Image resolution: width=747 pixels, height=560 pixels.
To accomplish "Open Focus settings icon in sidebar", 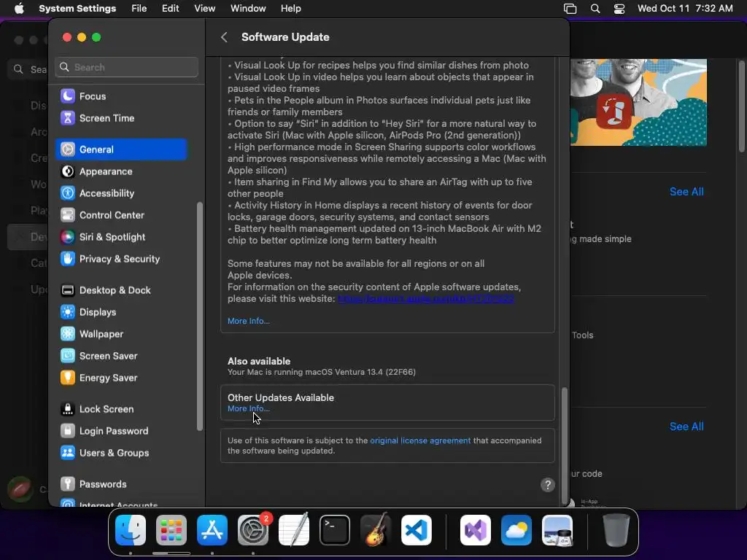I will point(68,96).
